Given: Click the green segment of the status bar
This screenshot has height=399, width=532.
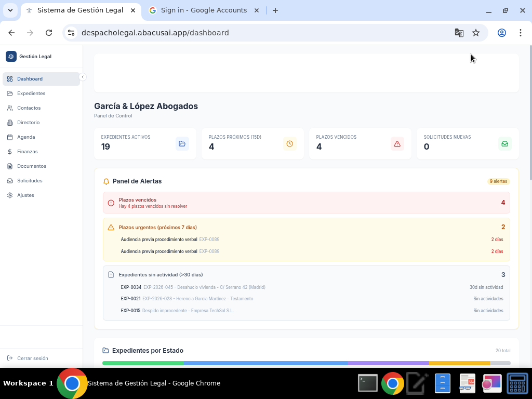Looking at the screenshot, I should (x=143, y=363).
